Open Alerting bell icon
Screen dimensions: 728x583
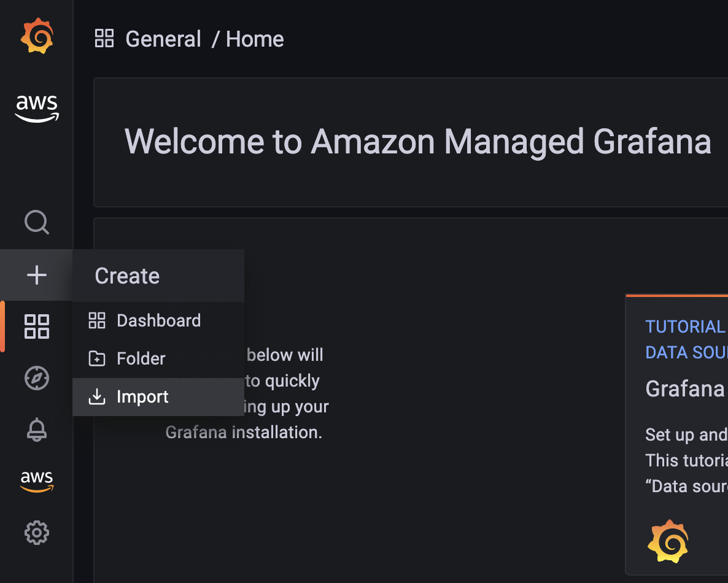[x=37, y=430]
